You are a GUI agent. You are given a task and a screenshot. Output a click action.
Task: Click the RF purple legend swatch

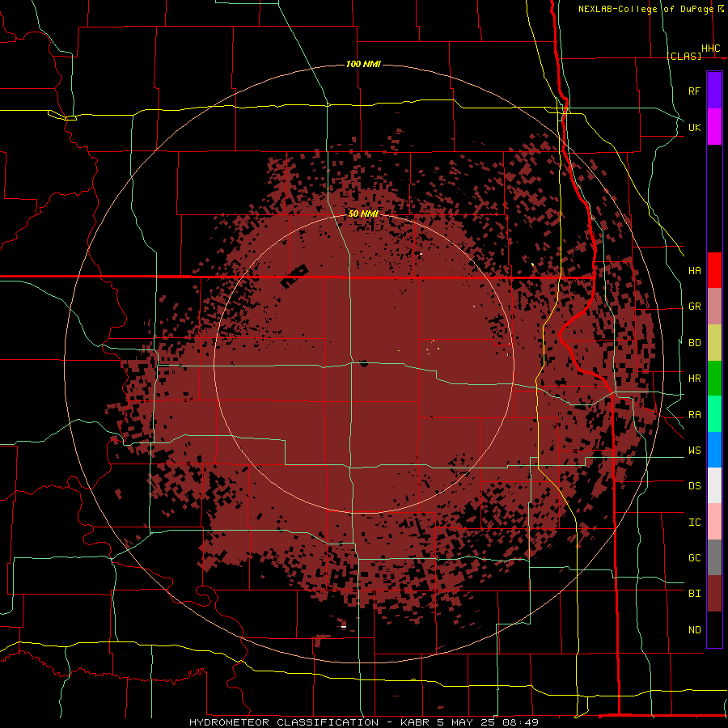coord(714,91)
